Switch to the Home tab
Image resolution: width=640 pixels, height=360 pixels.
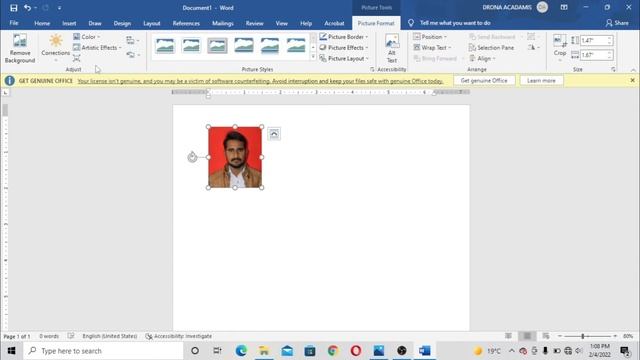click(x=42, y=23)
